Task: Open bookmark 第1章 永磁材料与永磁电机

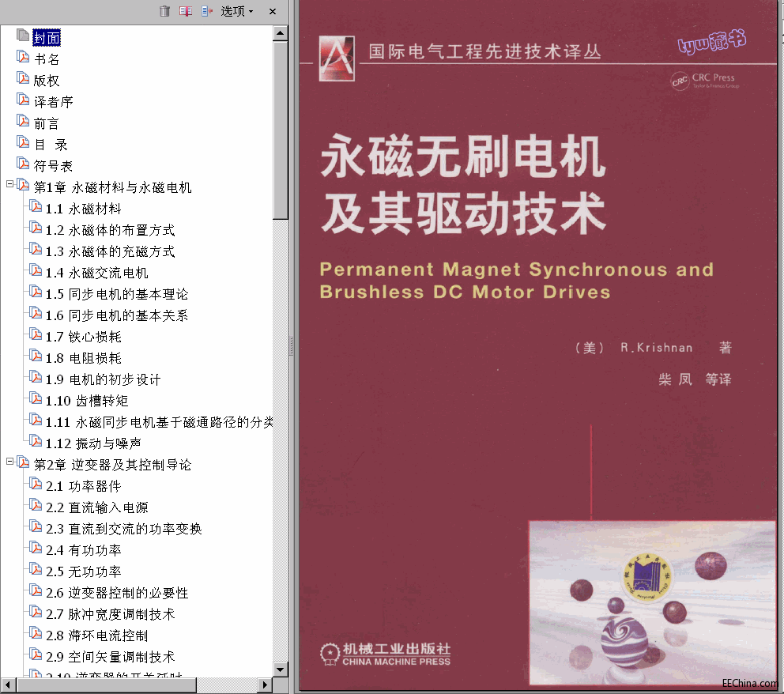Action: pyautogui.click(x=112, y=187)
